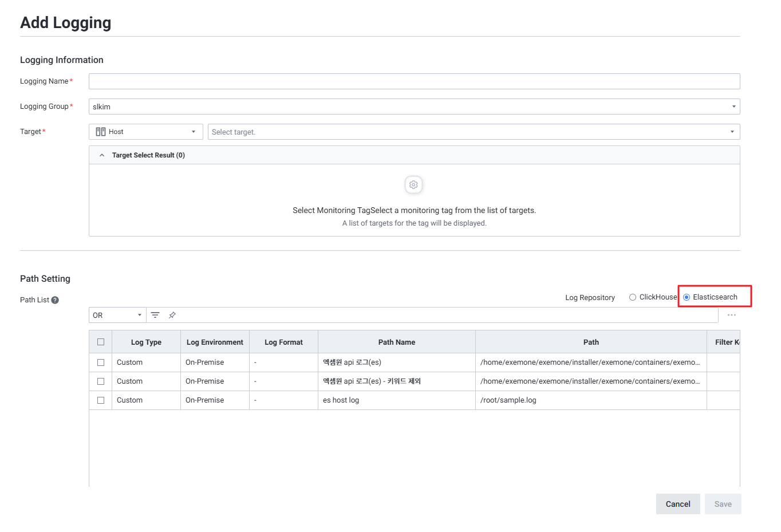The height and width of the screenshot is (532, 781).
Task: Click the Logging Name input field
Action: point(414,81)
